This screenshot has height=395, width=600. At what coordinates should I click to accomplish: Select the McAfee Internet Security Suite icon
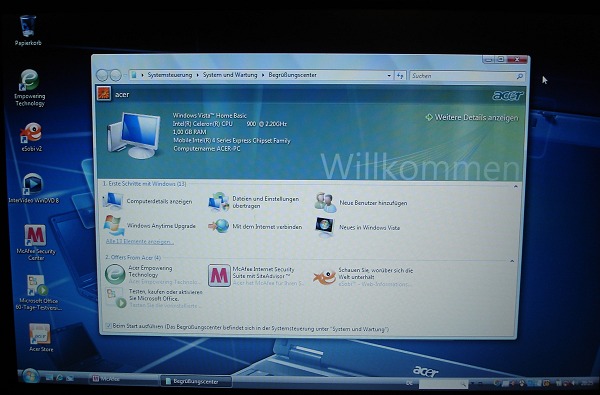coord(219,275)
